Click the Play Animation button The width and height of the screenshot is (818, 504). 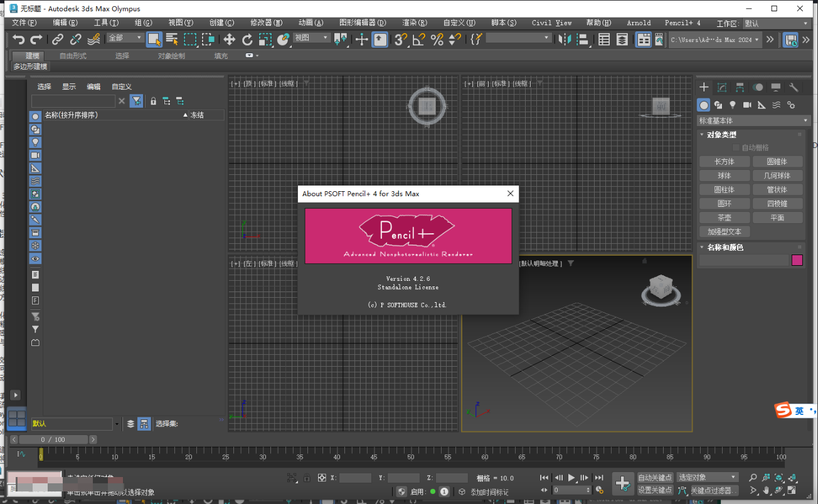[571, 478]
